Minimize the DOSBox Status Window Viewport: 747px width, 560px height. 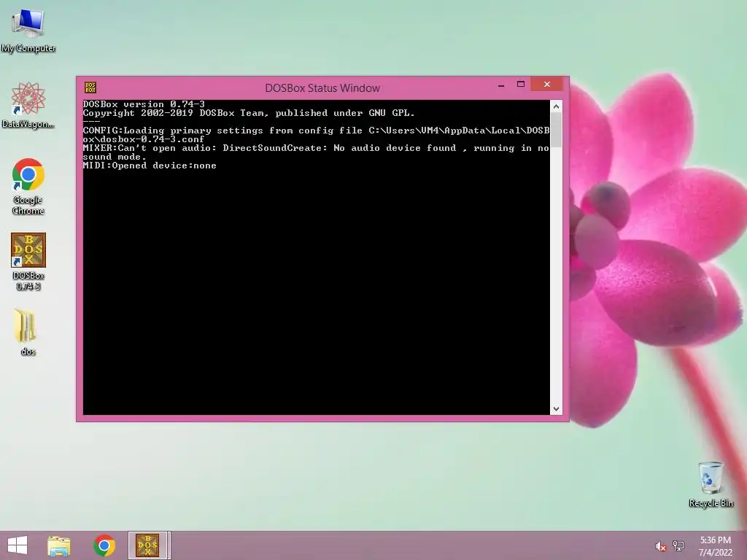coord(500,85)
